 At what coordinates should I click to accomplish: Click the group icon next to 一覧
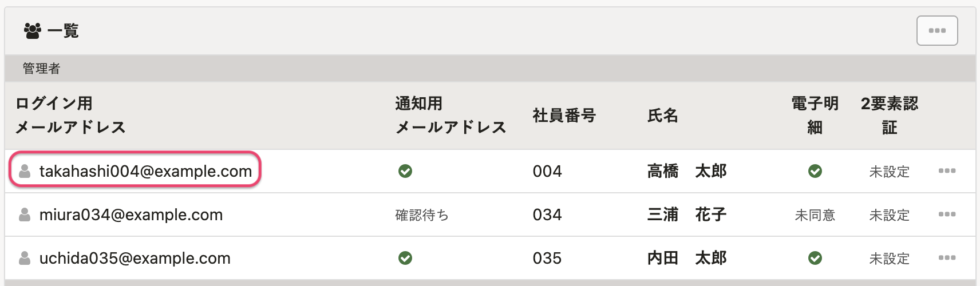click(x=33, y=30)
